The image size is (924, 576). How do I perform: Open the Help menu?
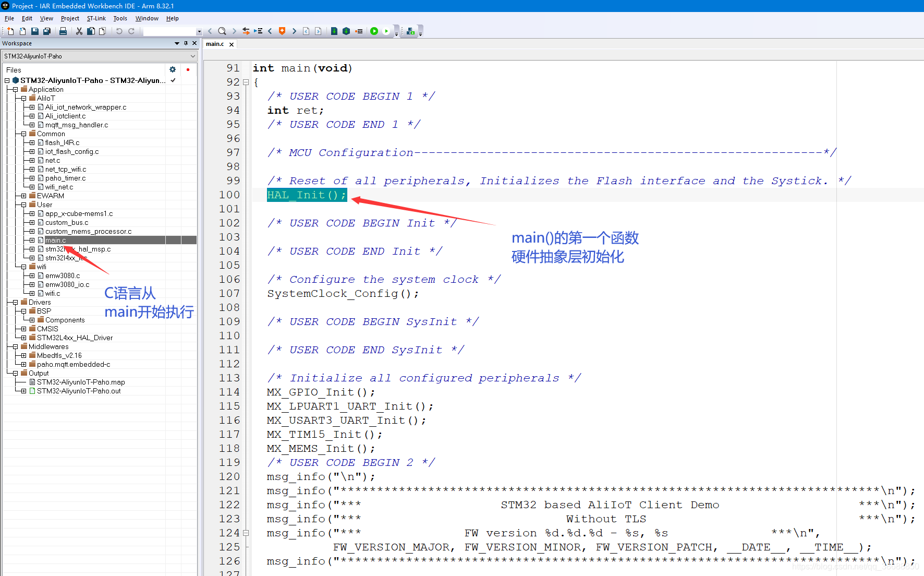pyautogui.click(x=173, y=18)
